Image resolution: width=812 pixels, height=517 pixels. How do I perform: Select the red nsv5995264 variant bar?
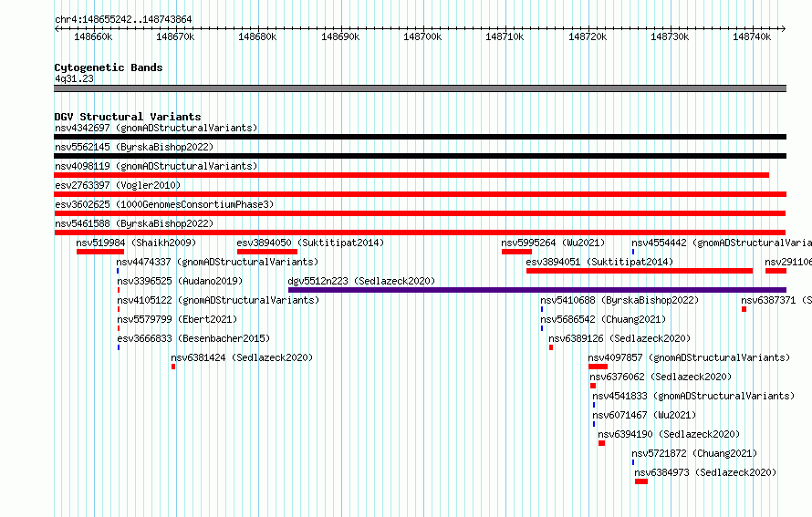coord(516,252)
